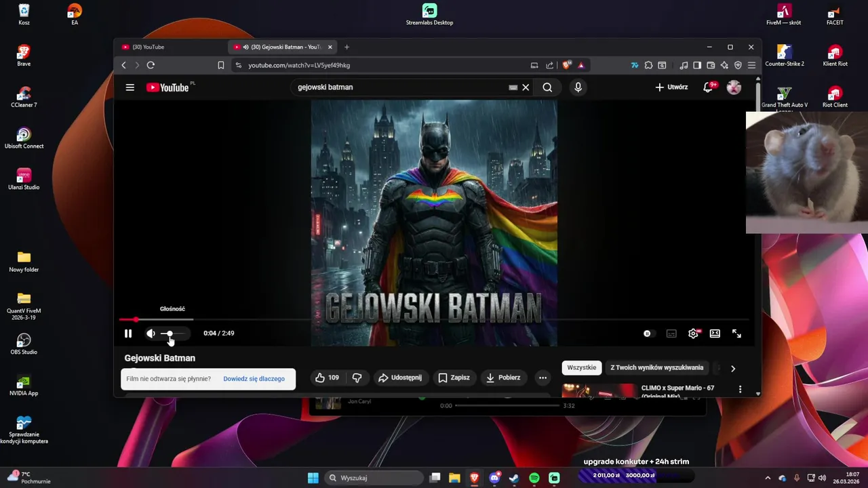Screen dimensions: 868x488
Task: Select the 'Wszystkie' filter chip
Action: 581,367
